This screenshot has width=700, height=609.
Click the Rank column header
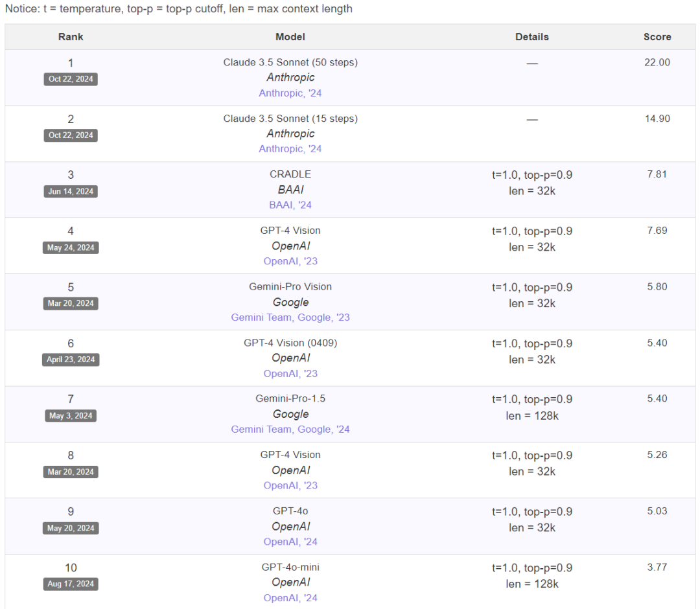[71, 37]
